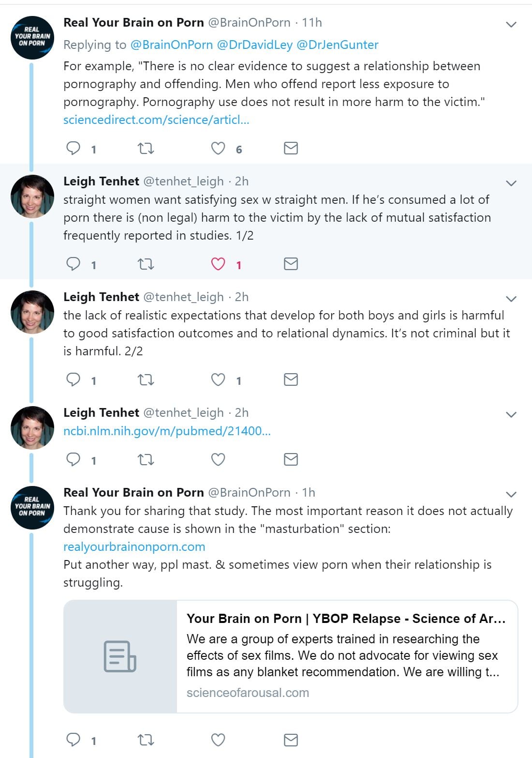Screen dimensions: 532x758
Task: Retweet the tweet quoting the sciencedirect study
Action: (146, 148)
